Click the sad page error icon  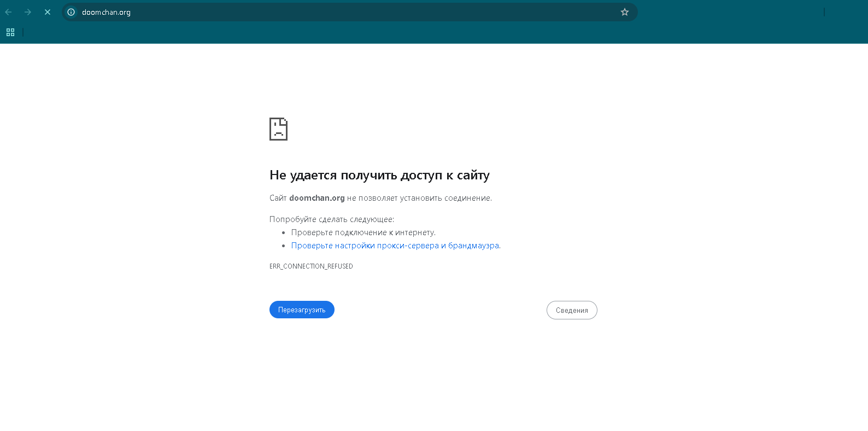[278, 129]
